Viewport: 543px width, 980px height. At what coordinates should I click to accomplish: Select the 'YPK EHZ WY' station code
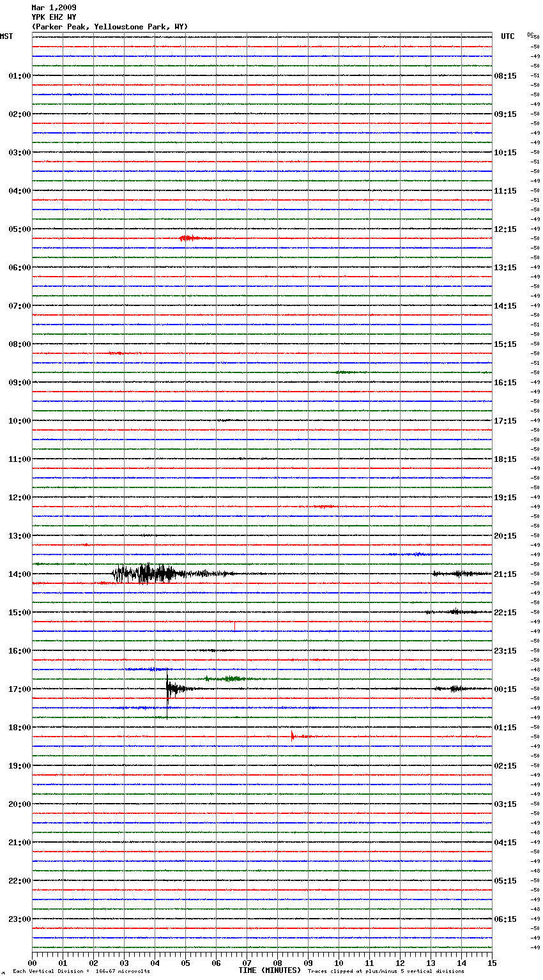[x=54, y=17]
